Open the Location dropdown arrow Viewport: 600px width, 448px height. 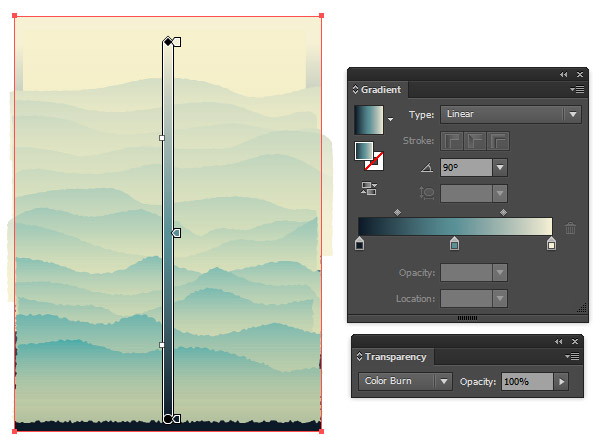500,299
